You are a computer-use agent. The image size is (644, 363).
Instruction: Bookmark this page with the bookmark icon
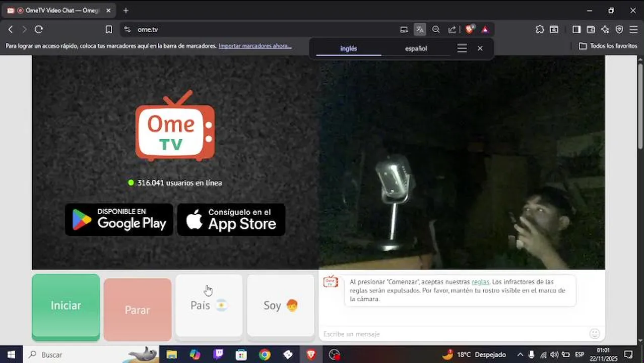[x=109, y=29]
